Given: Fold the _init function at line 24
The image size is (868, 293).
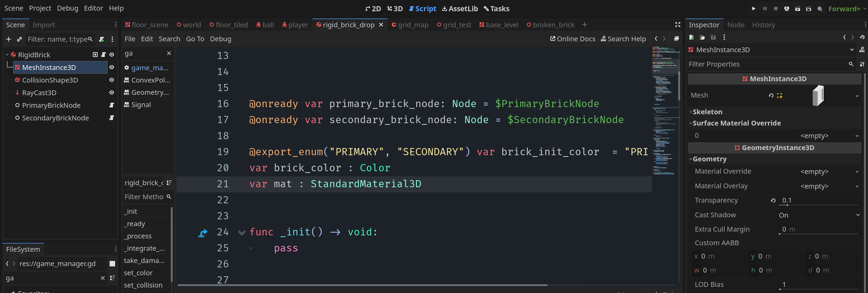Looking at the screenshot, I should 242,232.
